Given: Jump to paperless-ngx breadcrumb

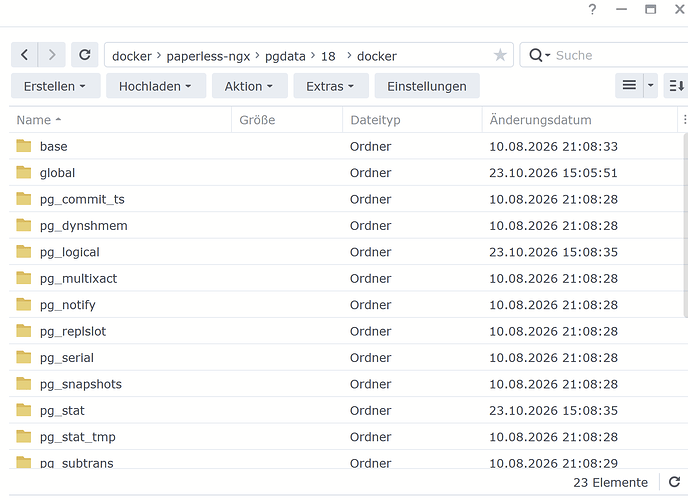Looking at the screenshot, I should [x=208, y=56].
